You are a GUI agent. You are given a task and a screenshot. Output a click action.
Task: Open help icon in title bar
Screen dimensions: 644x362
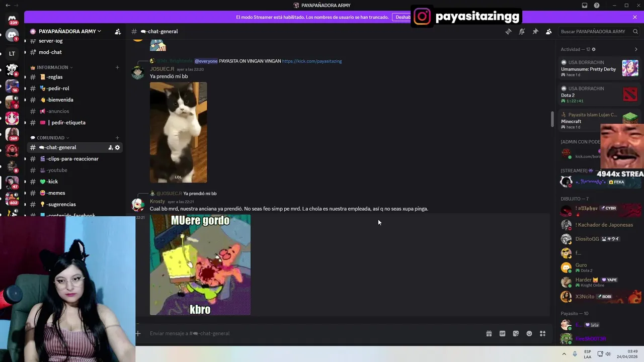[597, 6]
